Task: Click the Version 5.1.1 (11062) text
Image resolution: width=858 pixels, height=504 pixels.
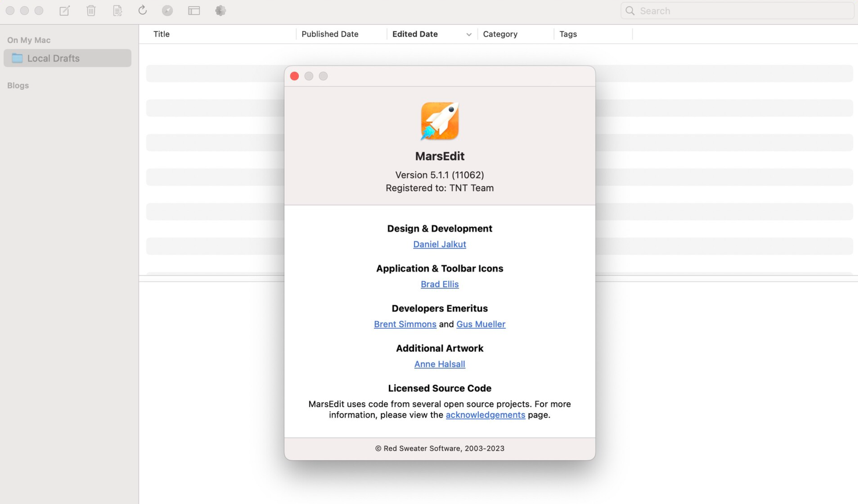Action: (x=439, y=175)
